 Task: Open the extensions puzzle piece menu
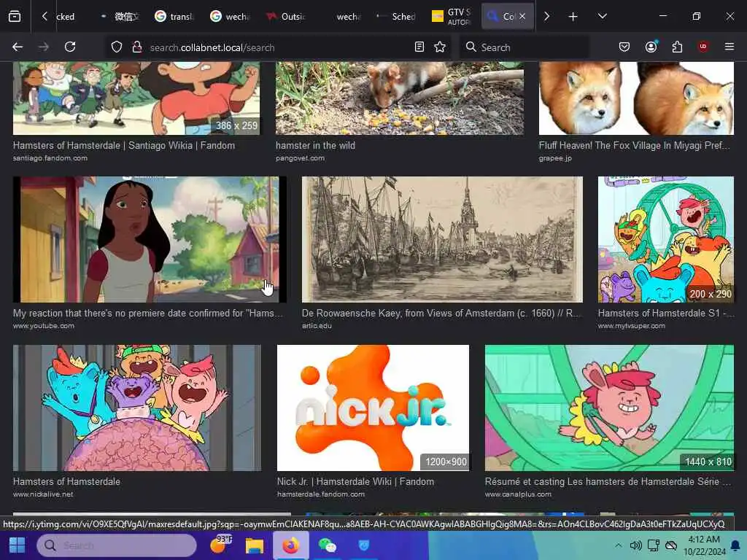tap(677, 47)
